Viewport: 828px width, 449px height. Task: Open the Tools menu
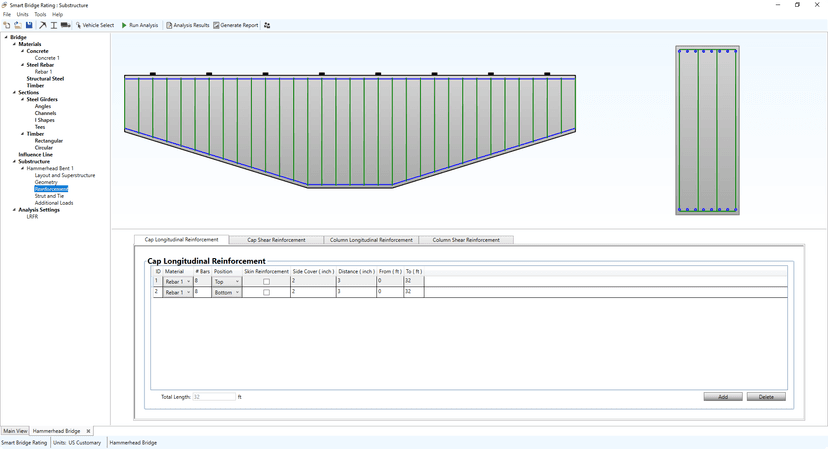[x=40, y=15]
